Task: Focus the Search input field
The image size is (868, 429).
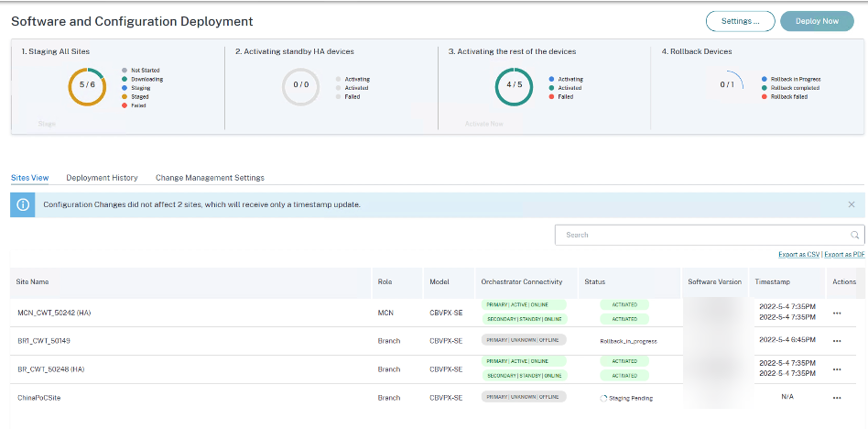Action: (710, 235)
